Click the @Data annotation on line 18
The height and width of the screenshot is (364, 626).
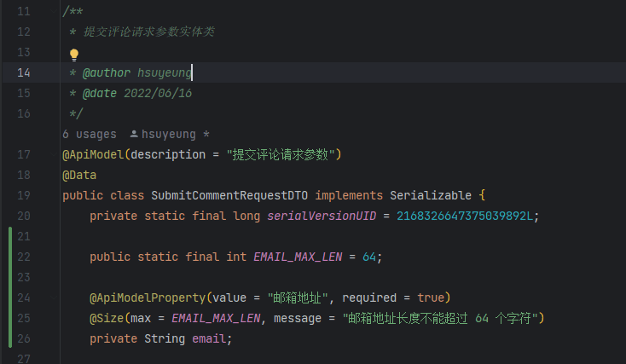[x=79, y=175]
